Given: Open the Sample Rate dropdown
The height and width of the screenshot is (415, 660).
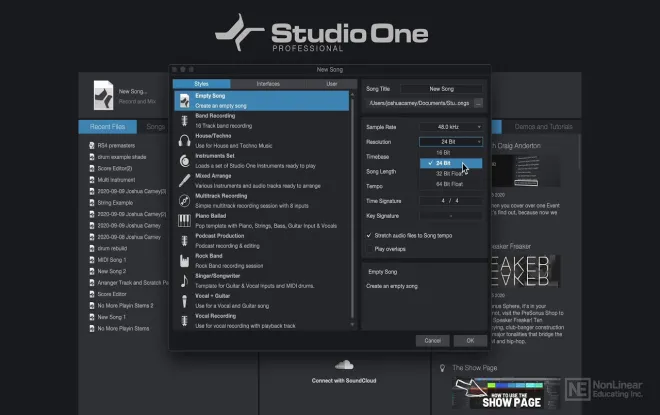Looking at the screenshot, I should pos(451,127).
